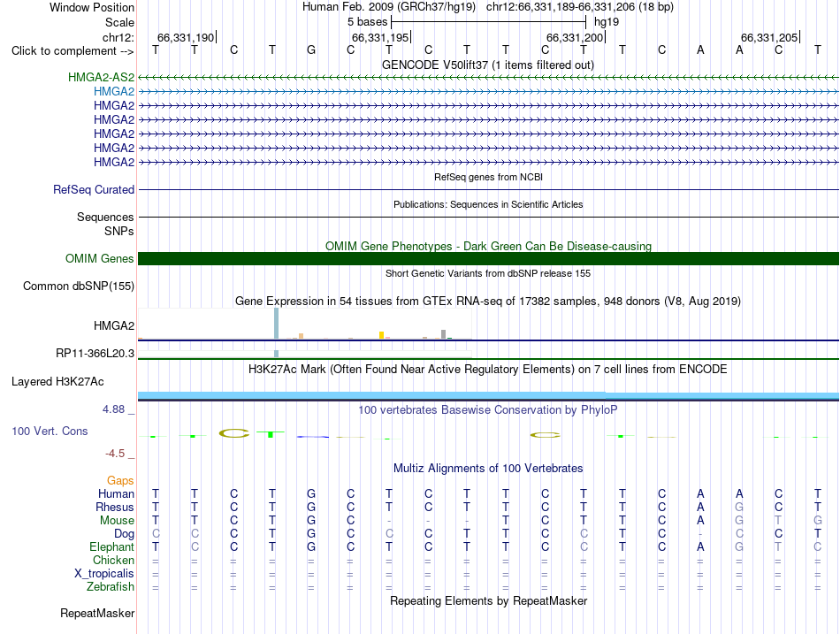Click the dark green OMIM Genes bar

click(489, 259)
